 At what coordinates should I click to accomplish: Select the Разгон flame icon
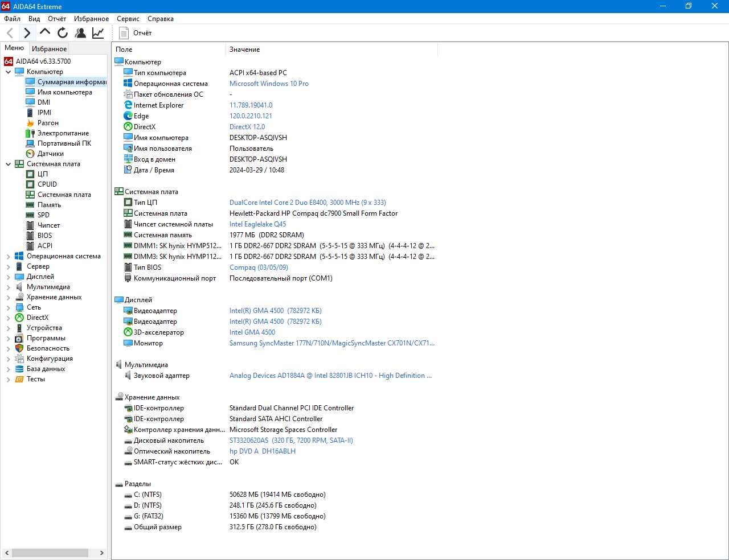[30, 123]
